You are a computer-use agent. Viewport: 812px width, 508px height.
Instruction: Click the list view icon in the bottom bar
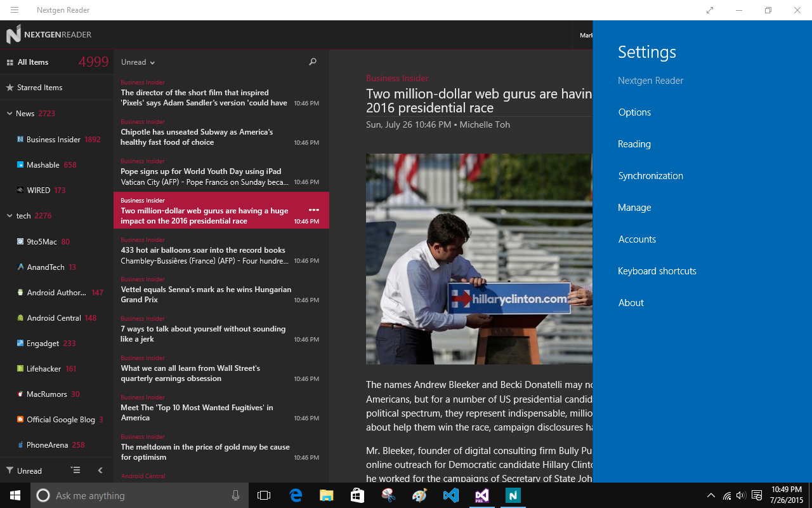coord(76,471)
